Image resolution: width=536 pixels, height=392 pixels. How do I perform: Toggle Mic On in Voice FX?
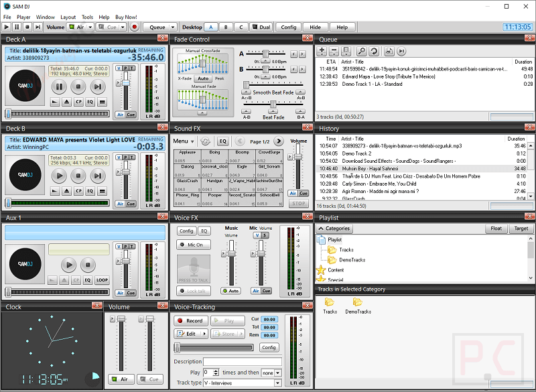[194, 245]
